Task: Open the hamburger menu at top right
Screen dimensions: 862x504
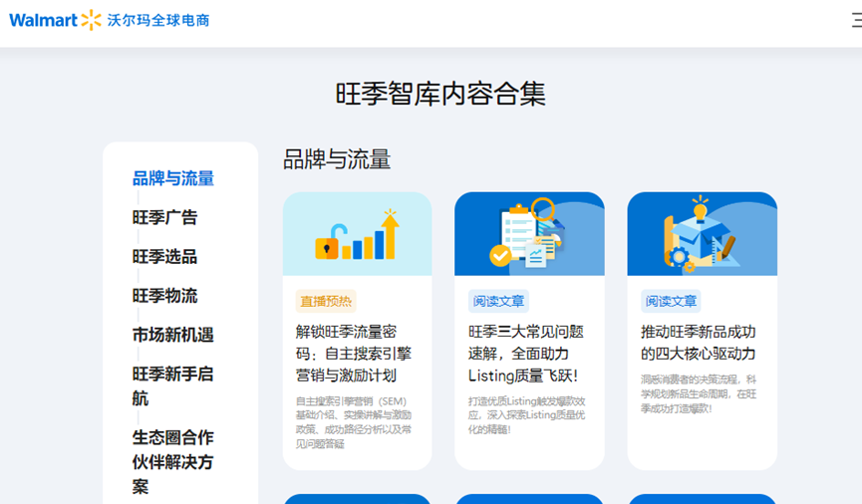Action: tap(855, 20)
